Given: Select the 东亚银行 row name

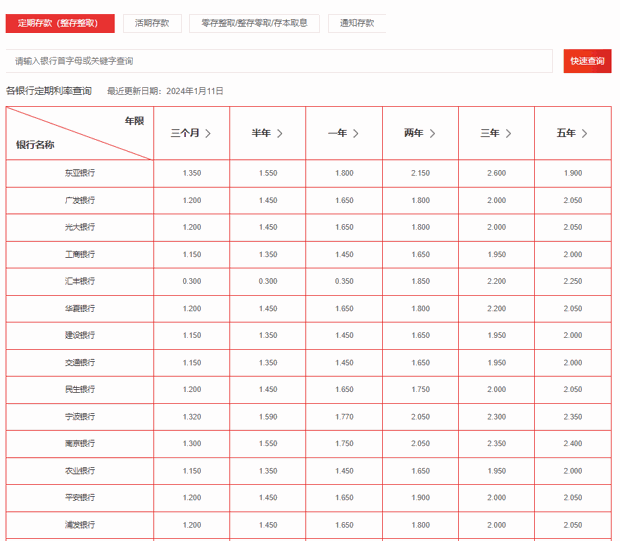Looking at the screenshot, I should 80,173.
